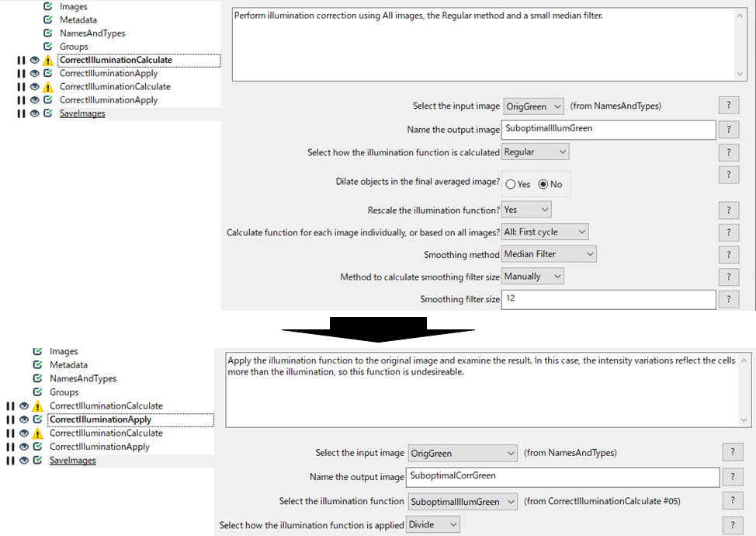The image size is (756, 536).
Task: Toggle eye icon of non-bold CorrectIlluminationCalculate, upper list
Action: point(34,87)
